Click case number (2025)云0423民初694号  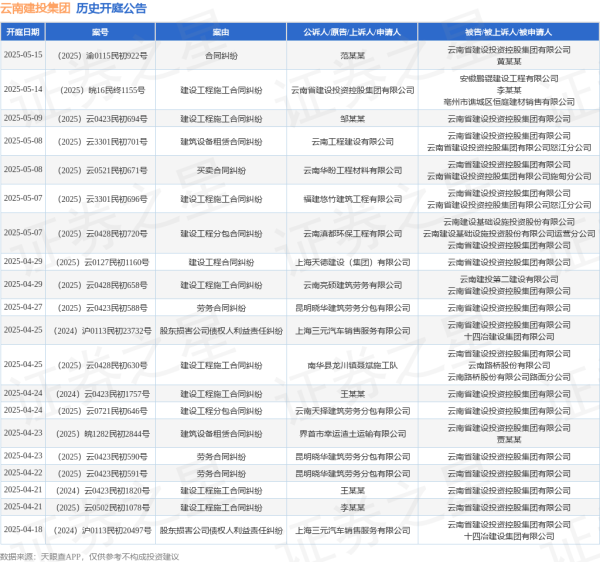[103, 119]
